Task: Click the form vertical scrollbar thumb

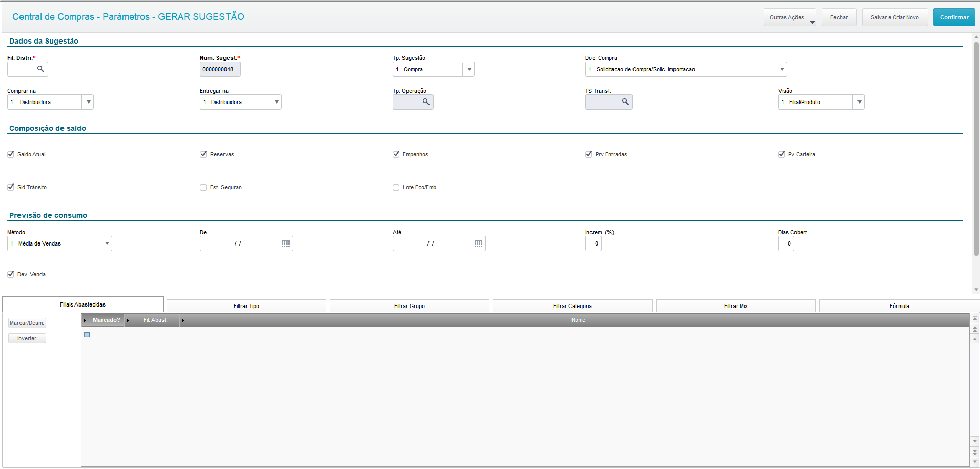Action: coord(976,149)
